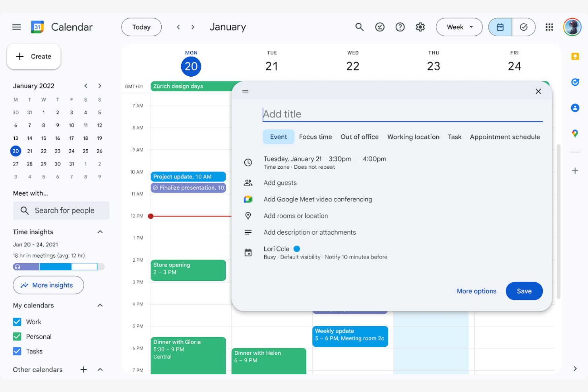Collapse the My calendars section
Screen dimensions: 588x392
click(100, 305)
